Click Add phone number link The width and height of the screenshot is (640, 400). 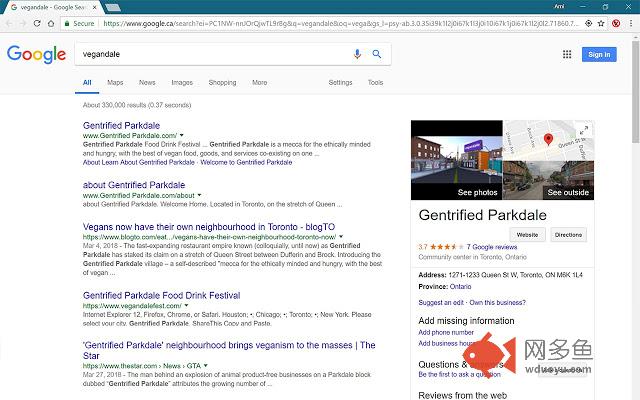[x=446, y=332]
